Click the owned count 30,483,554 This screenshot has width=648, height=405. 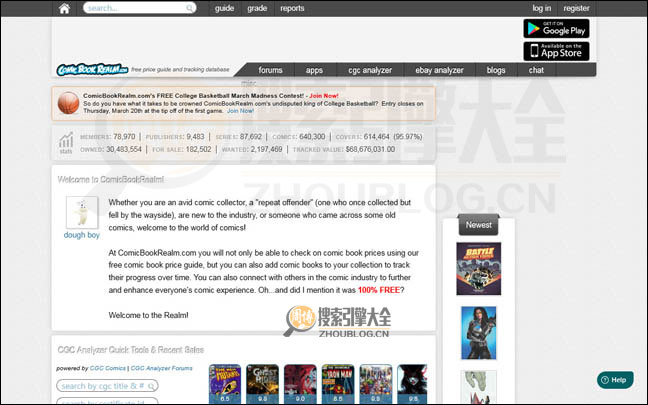[124, 149]
